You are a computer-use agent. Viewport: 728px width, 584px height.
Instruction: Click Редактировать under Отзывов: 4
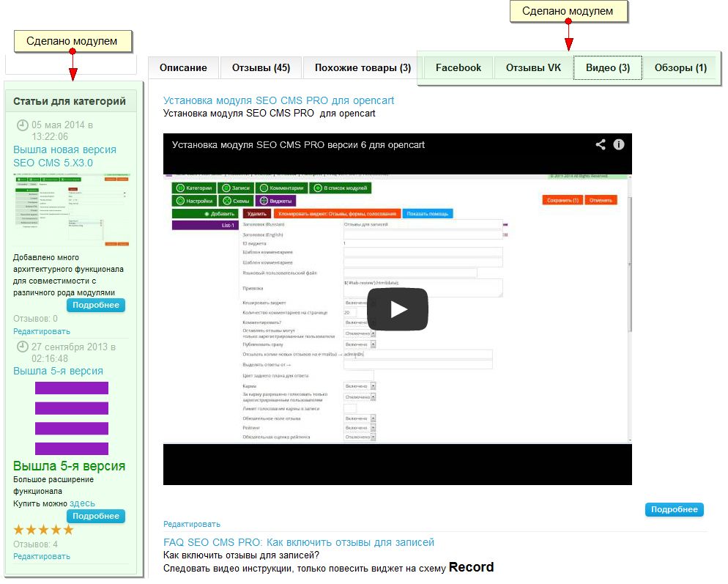click(42, 556)
